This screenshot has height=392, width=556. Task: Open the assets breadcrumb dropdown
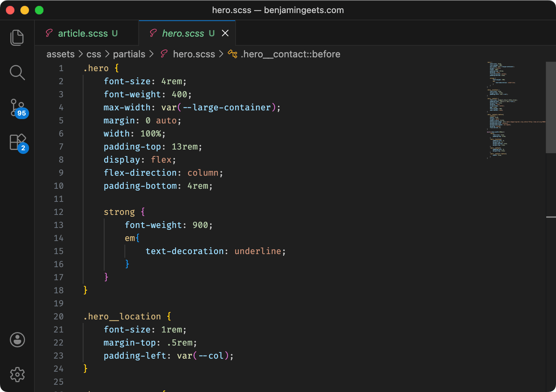(60, 54)
